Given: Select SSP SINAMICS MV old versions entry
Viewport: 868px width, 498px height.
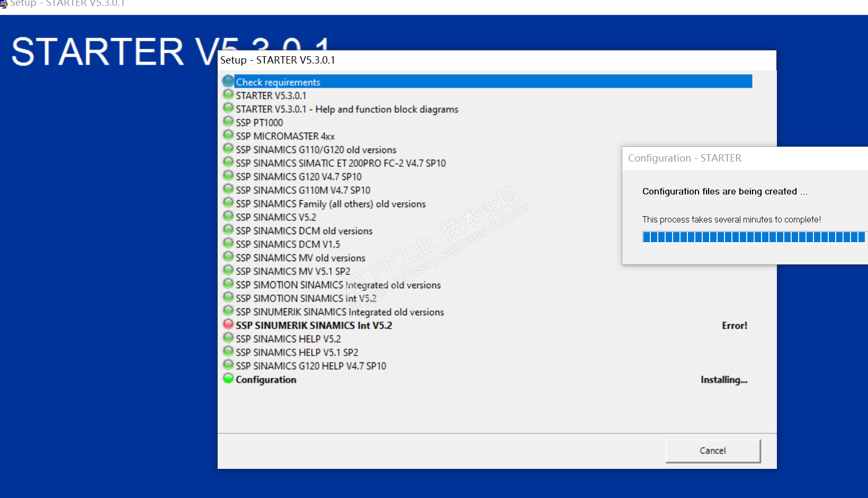Looking at the screenshot, I should click(x=300, y=258).
